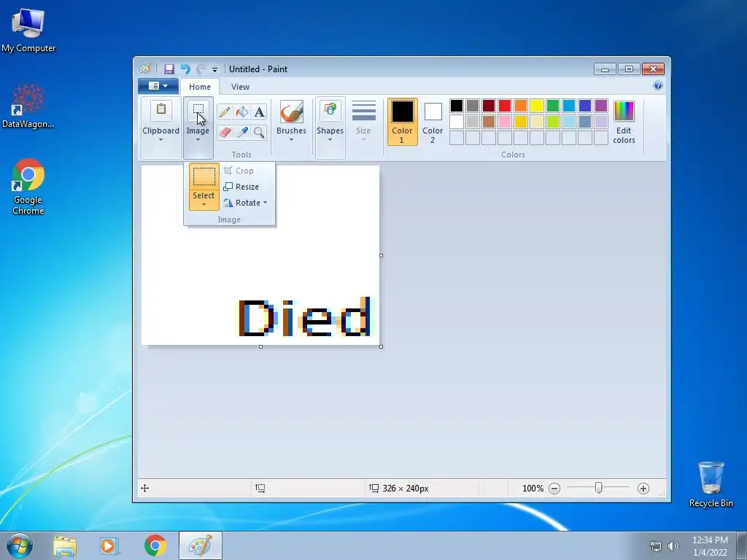
Task: Open Customize Quick Access Toolbar arrow
Action: pos(215,69)
